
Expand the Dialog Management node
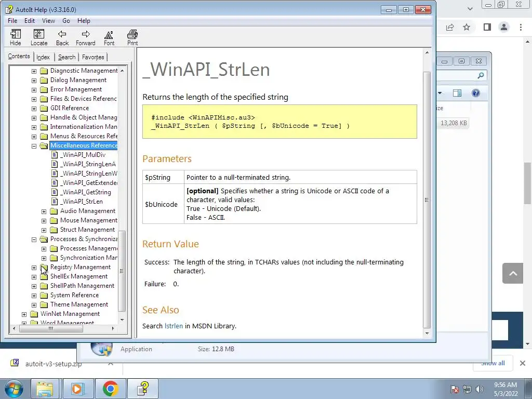34,81
